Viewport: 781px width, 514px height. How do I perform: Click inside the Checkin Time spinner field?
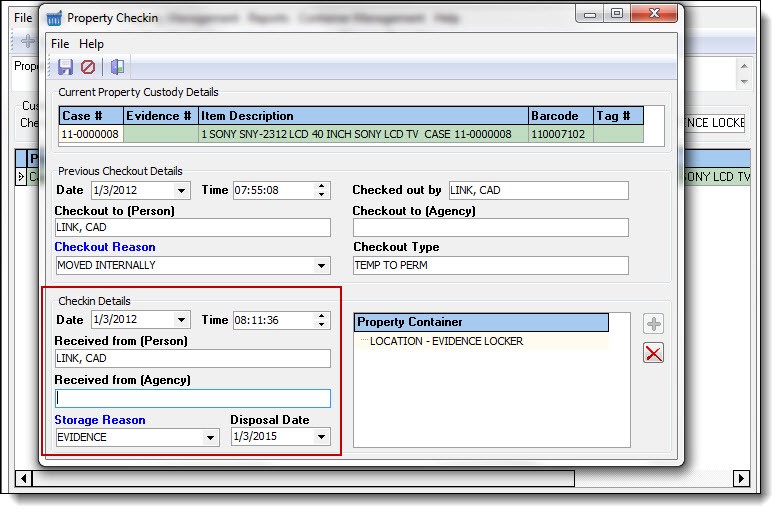[x=272, y=321]
